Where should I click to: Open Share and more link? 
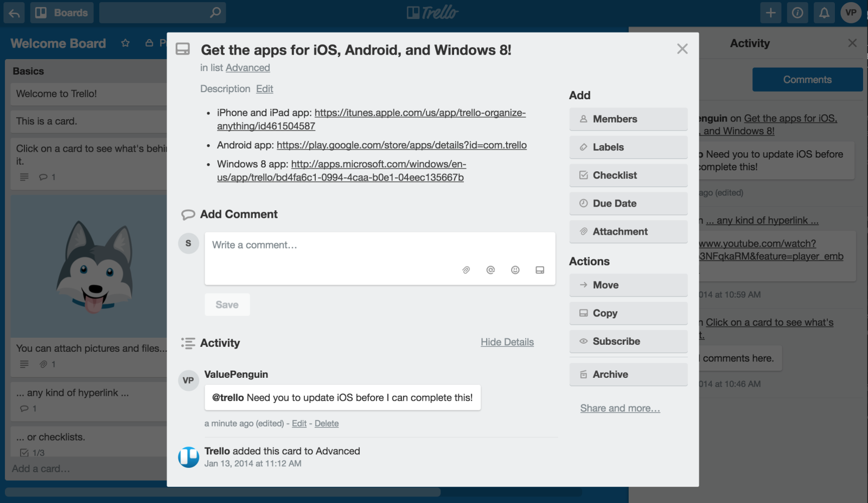click(x=620, y=408)
